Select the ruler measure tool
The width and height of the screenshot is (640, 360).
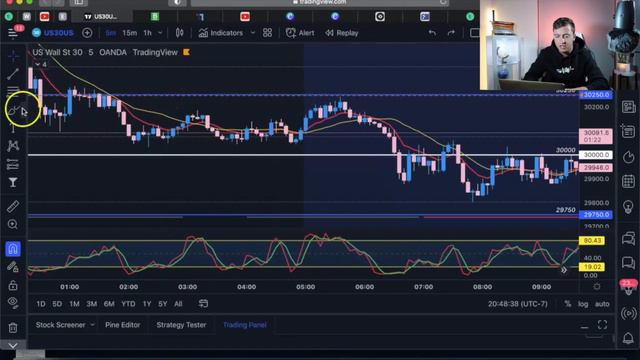pos(13,206)
